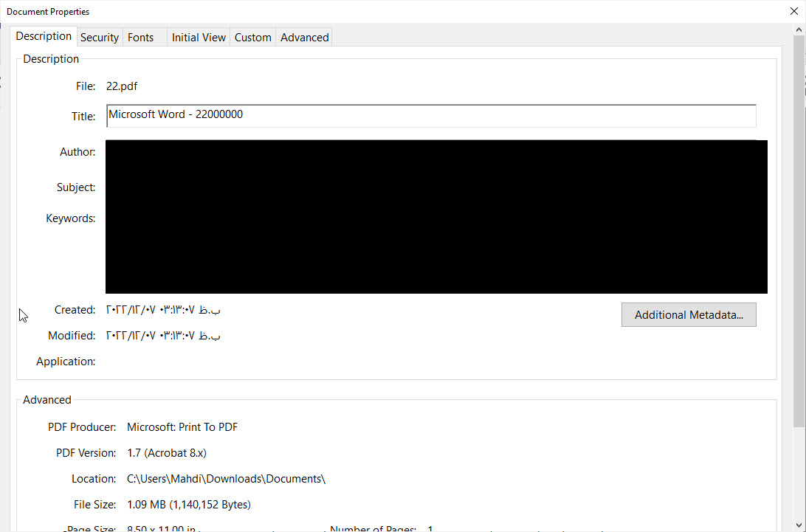Click the File Size label

94,505
